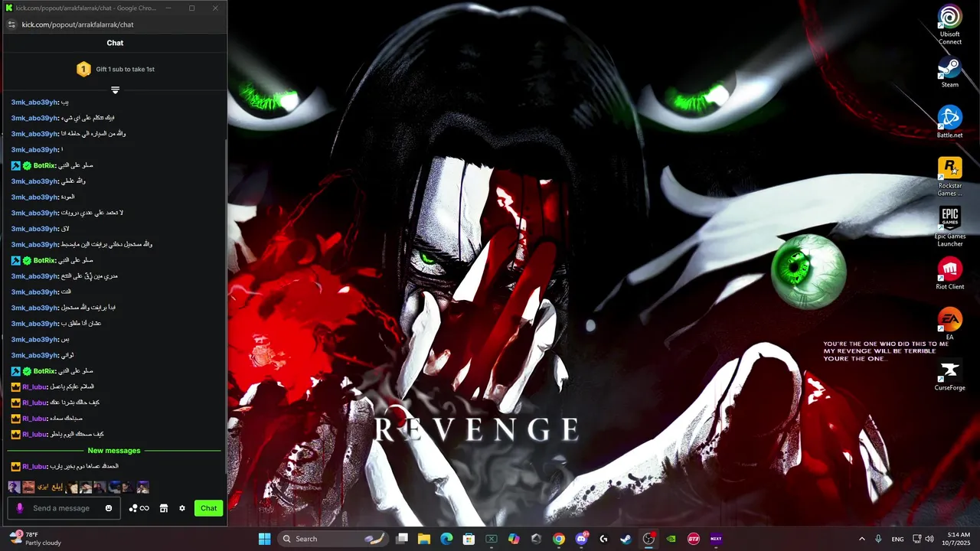The height and width of the screenshot is (551, 980).
Task: Open Ubisoft Connect desktop shortcut
Action: tap(950, 24)
